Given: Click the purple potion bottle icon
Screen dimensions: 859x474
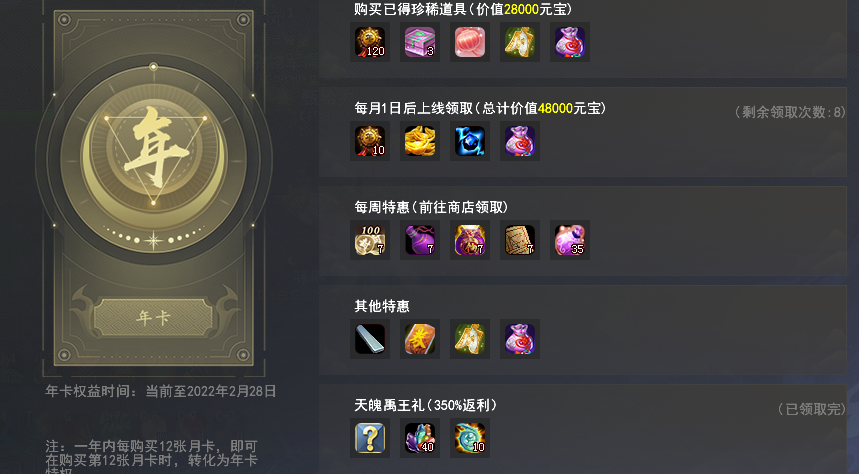Looking at the screenshot, I should pyautogui.click(x=420, y=240).
